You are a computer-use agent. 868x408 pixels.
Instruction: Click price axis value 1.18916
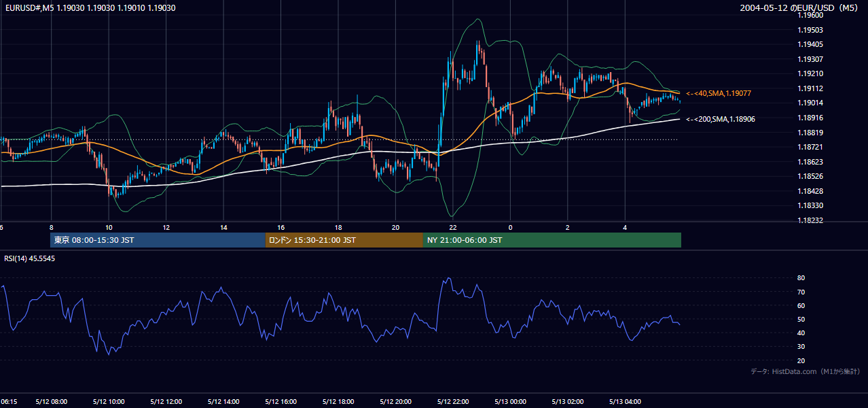pyautogui.click(x=810, y=118)
